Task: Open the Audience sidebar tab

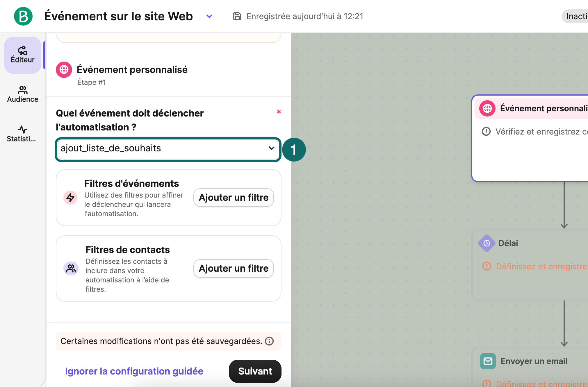Action: click(x=23, y=94)
